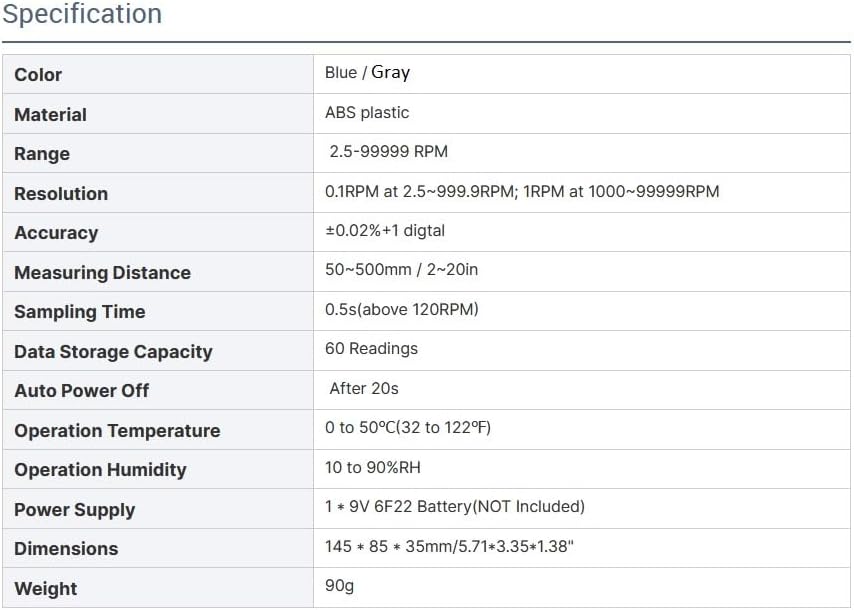The width and height of the screenshot is (854, 610).
Task: Select the Blue / Gray color value
Action: pyautogui.click(x=367, y=73)
